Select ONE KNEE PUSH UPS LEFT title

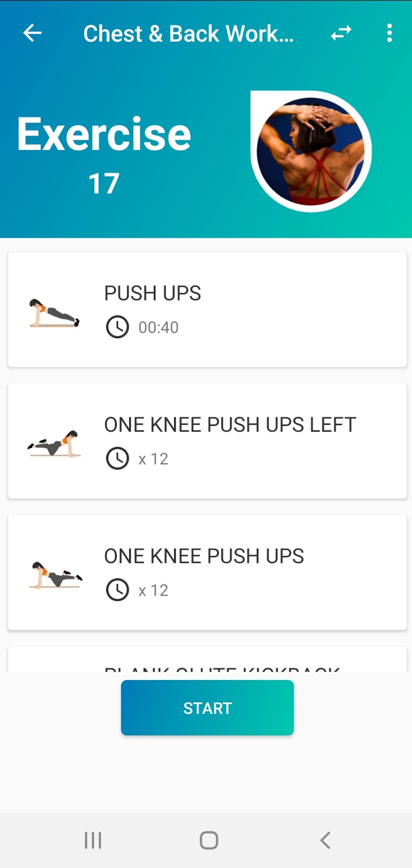230,425
